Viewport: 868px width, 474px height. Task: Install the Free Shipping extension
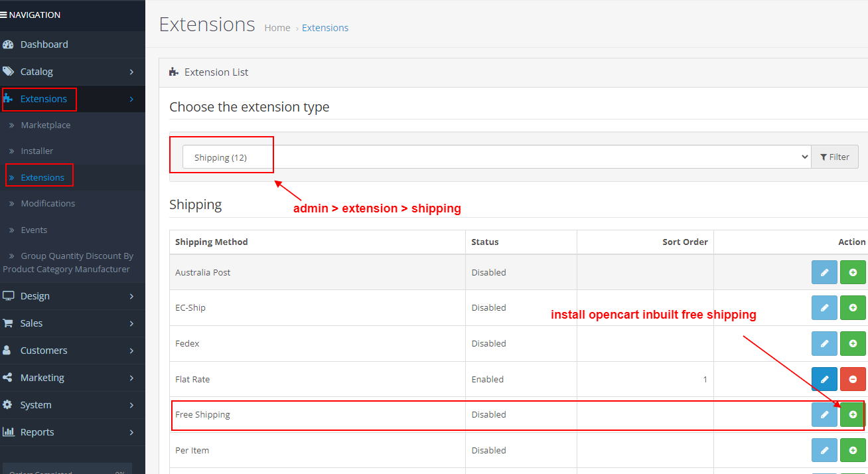point(853,414)
